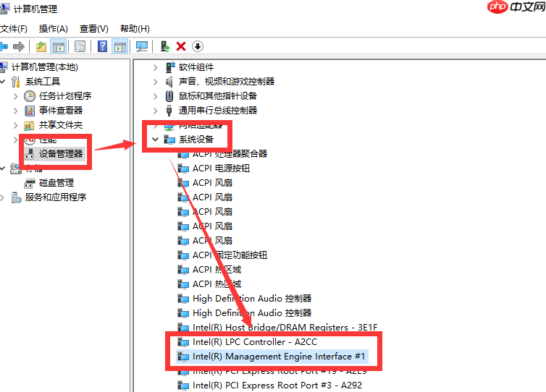Viewport: 546px width, 392px height.
Task: Click the USB icon for 通用串行总线控制器
Action: pos(169,111)
